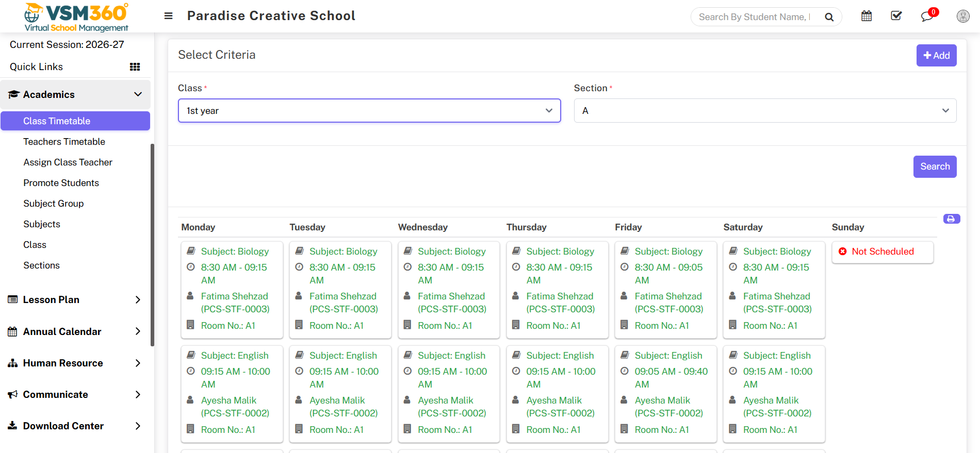Viewport: 980px width, 453px height.
Task: Open Sections menu item
Action: click(41, 265)
